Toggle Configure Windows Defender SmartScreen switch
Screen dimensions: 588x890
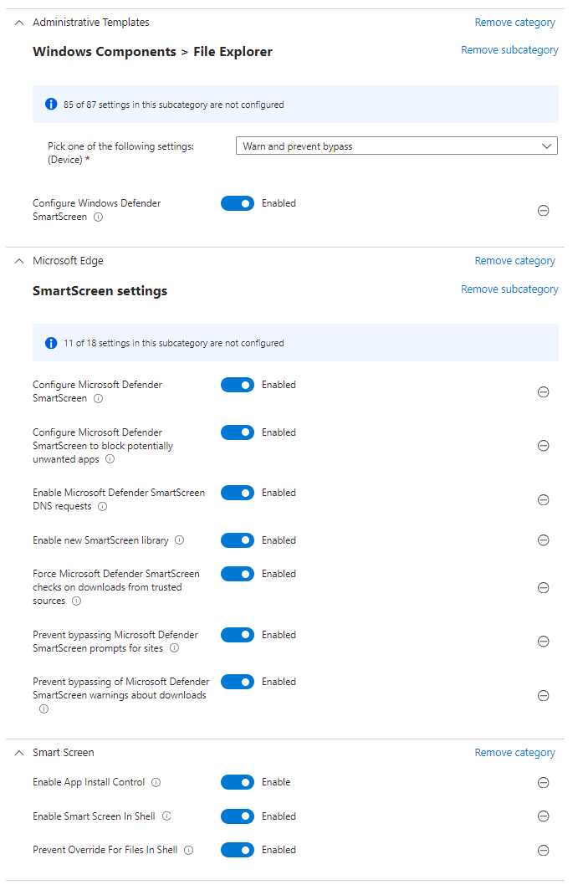[x=238, y=203]
